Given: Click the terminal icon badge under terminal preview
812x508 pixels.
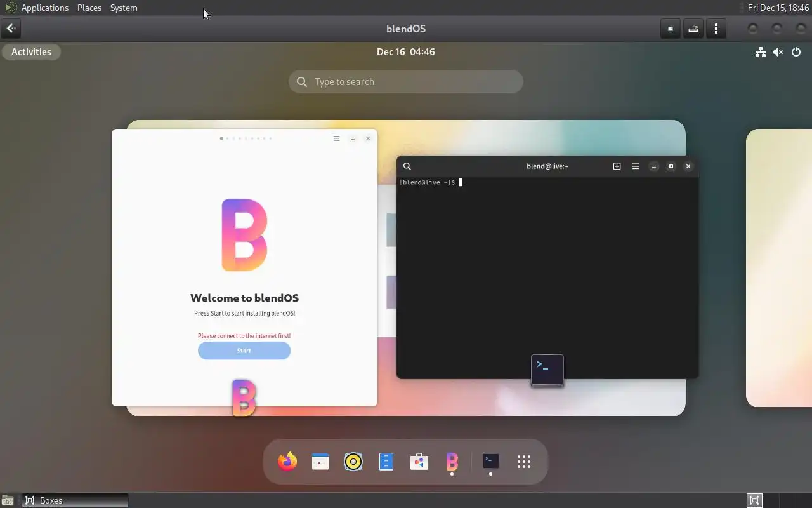Looking at the screenshot, I should click(x=547, y=370).
